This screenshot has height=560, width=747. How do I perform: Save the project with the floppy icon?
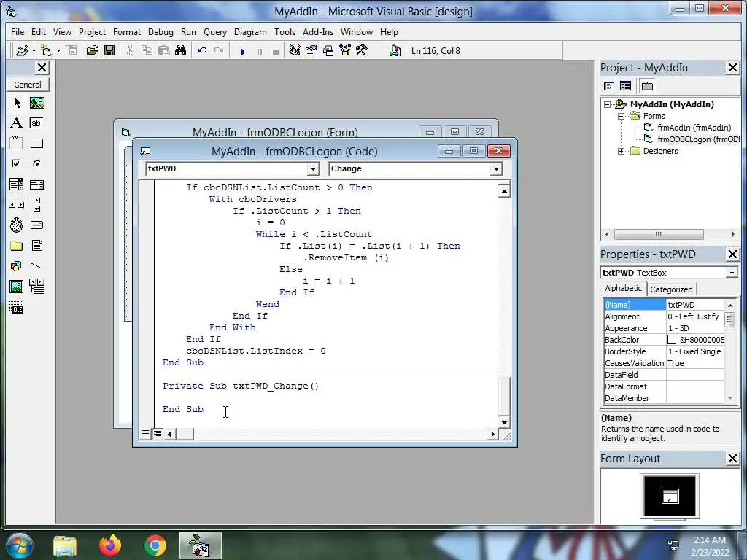[109, 50]
